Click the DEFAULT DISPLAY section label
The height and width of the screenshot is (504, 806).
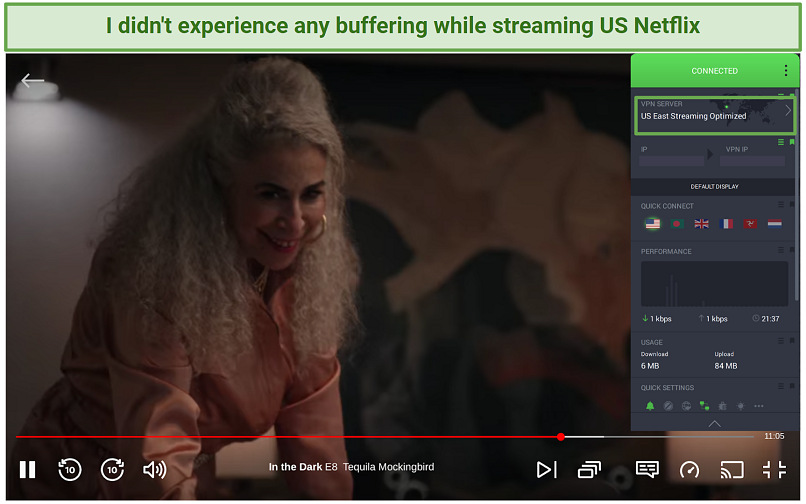(715, 186)
